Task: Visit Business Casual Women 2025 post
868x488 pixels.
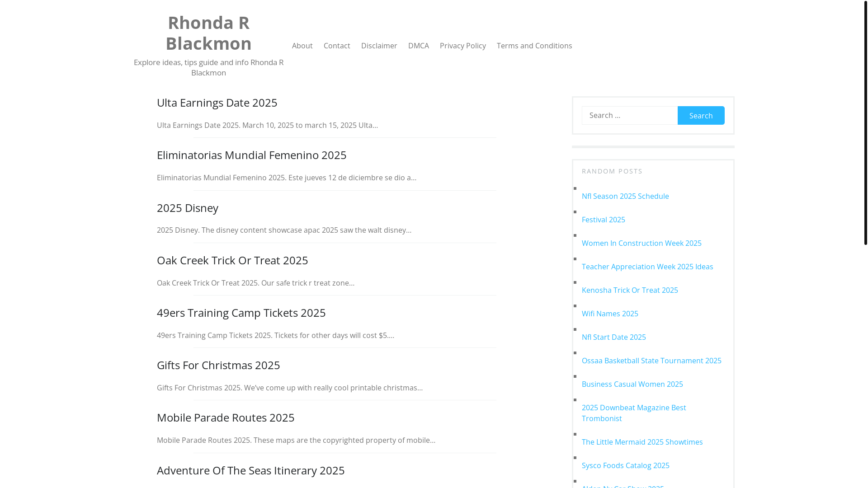Action: coord(632,384)
